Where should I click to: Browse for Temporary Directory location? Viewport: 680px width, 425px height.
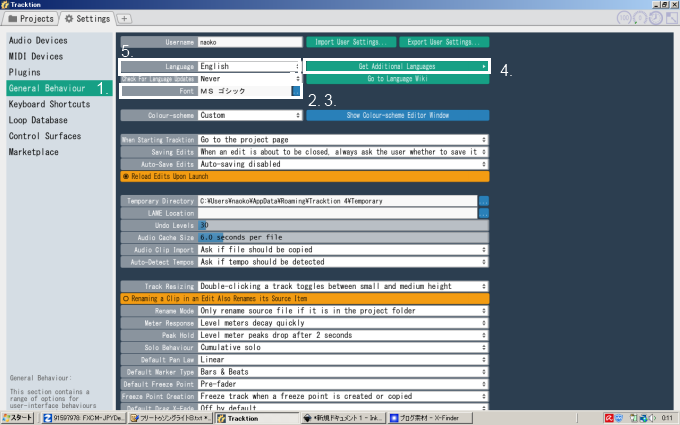point(483,201)
